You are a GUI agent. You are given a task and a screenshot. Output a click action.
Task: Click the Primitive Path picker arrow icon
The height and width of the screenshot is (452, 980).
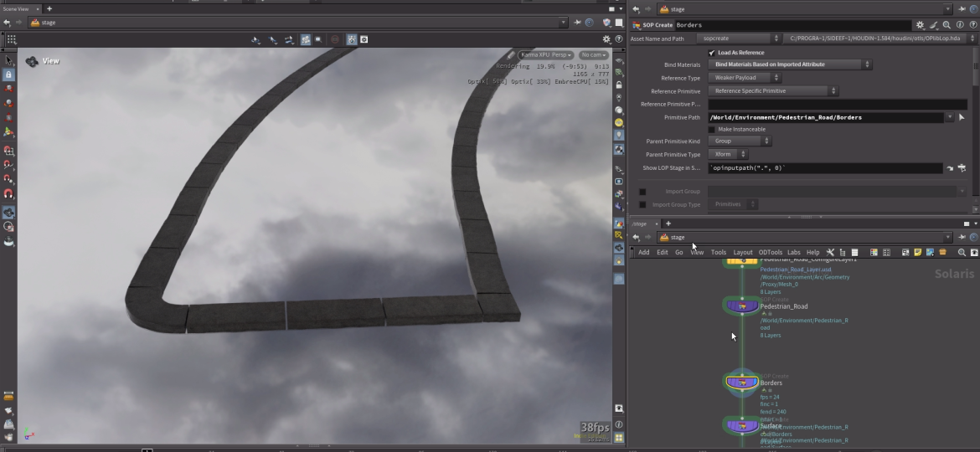962,118
